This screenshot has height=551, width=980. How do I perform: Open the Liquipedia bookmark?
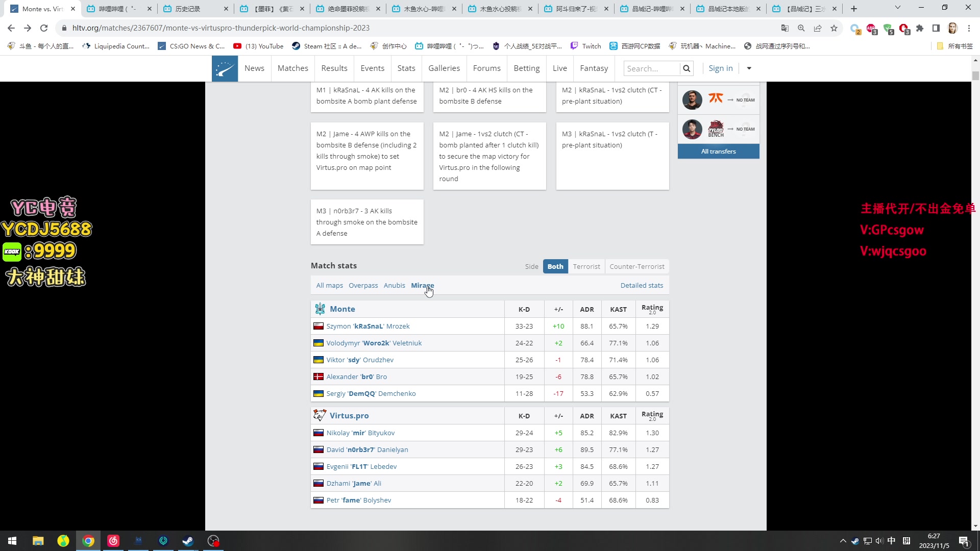115,46
